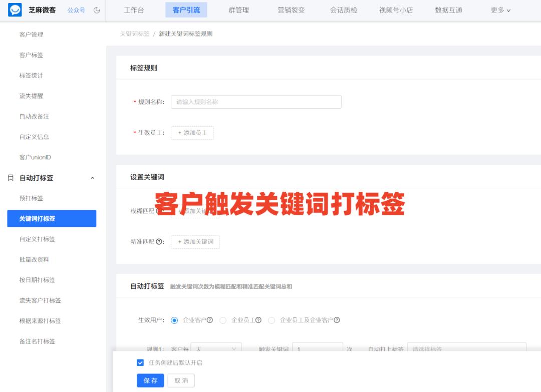The image size is (541, 392).
Task: Click help icon beside 企业员工
Action: click(258, 320)
